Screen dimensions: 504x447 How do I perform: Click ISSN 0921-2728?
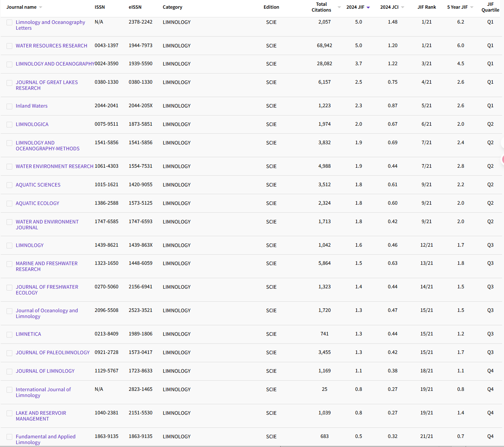[106, 352]
